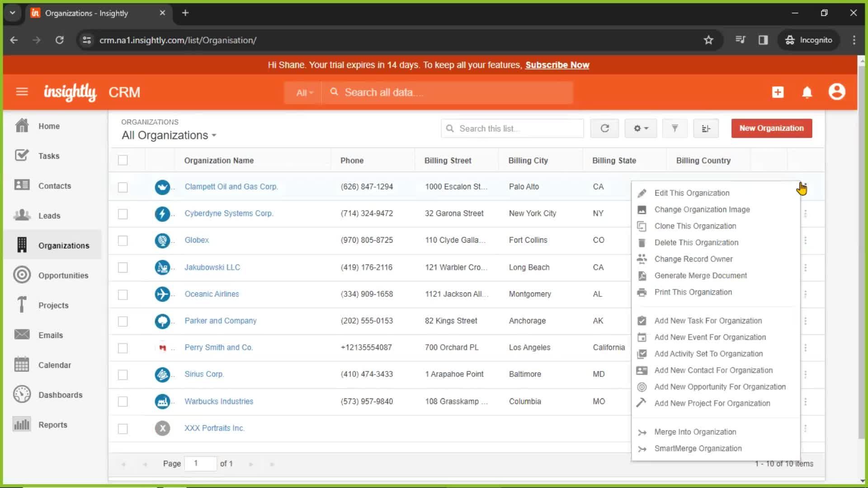The image size is (868, 488).
Task: Open the gear settings dropdown
Action: pos(641,128)
